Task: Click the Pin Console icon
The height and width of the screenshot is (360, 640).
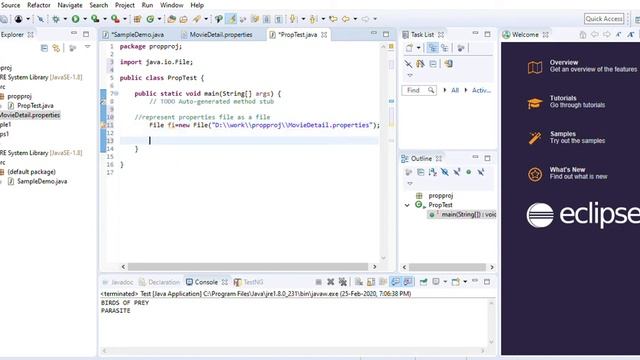Action: coord(424,282)
